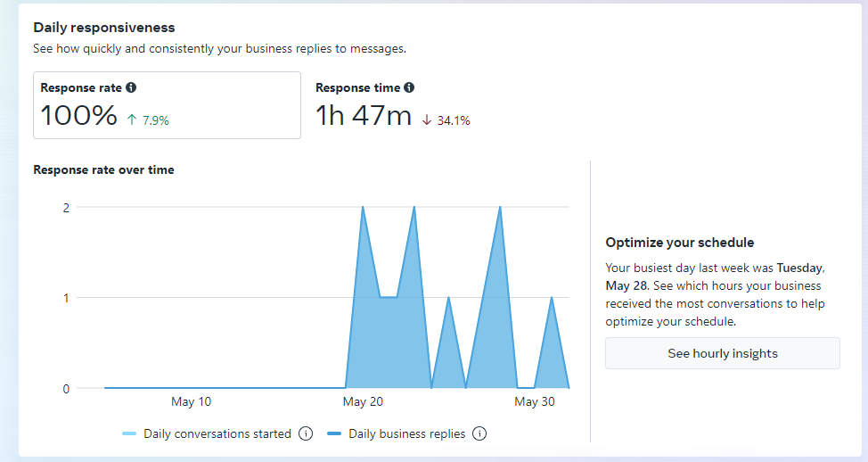
Task: Click the red down arrow by 34.1%
Action: pos(427,120)
